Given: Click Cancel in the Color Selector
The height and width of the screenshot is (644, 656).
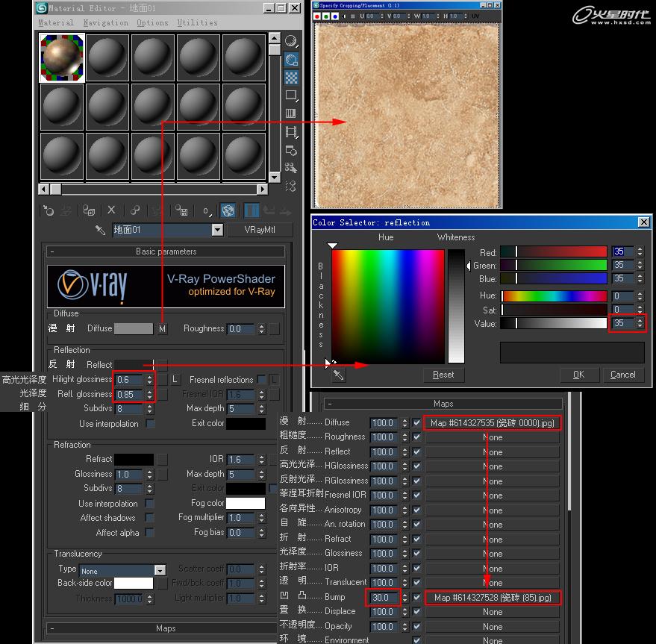Looking at the screenshot, I should coord(622,375).
